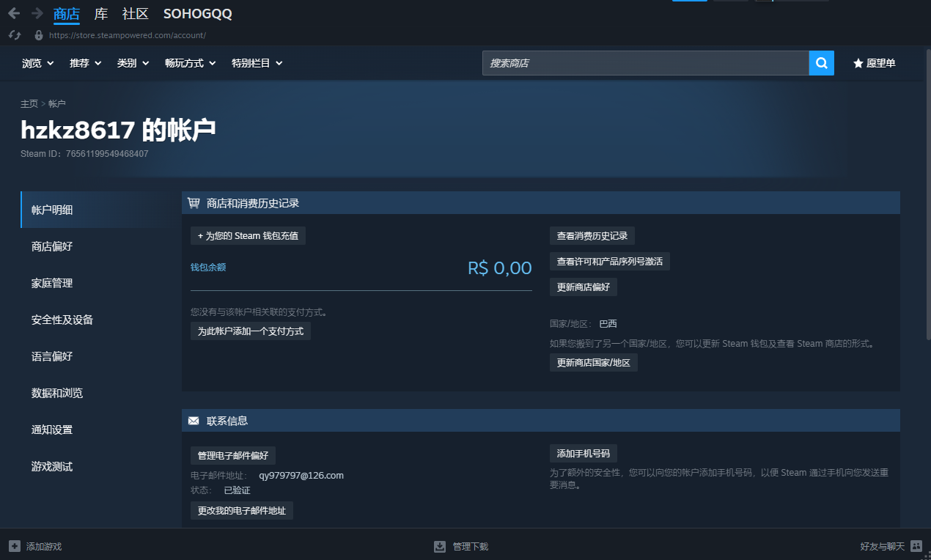
Task: Click the padlock icon by the URL
Action: [x=39, y=34]
